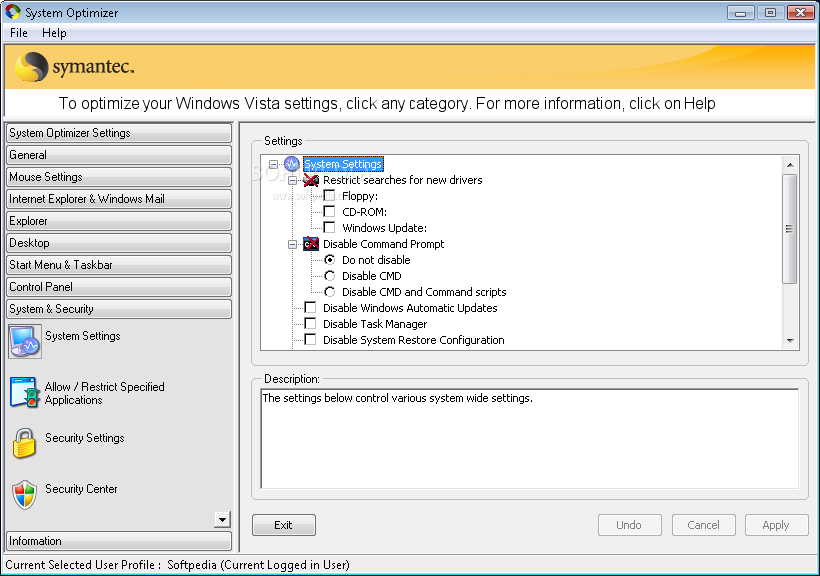This screenshot has height=576, width=820.
Task: Click the settings tree scroll-up arrow
Action: click(790, 165)
